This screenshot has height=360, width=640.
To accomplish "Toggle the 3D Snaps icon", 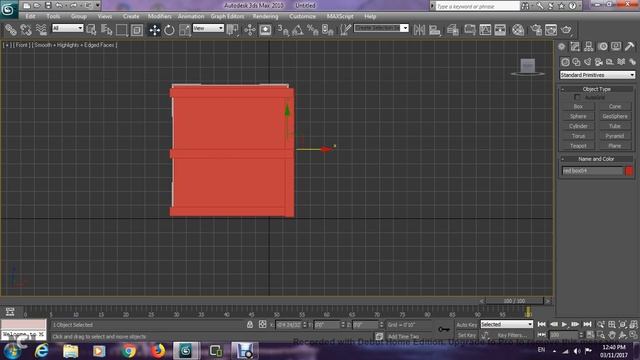I will (x=283, y=30).
